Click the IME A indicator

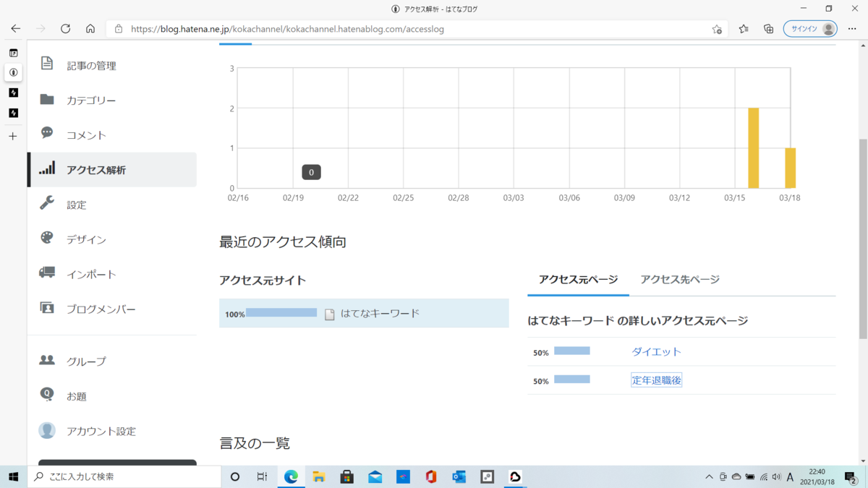coord(790,477)
